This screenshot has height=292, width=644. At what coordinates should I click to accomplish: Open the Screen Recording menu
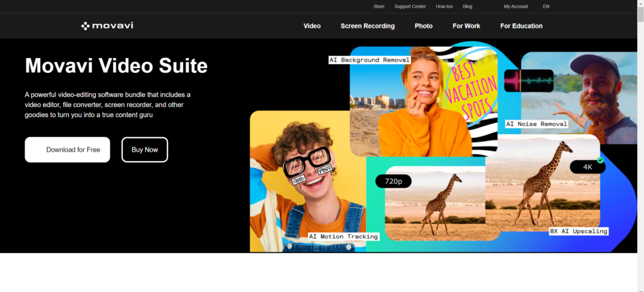[x=367, y=26]
